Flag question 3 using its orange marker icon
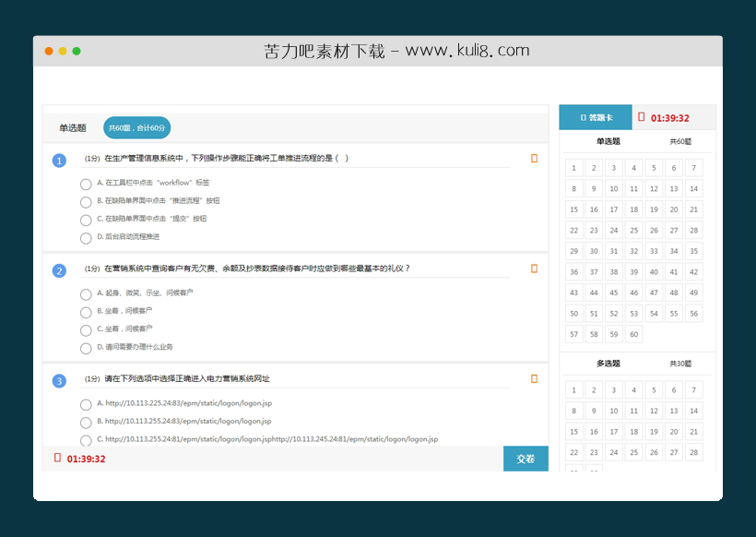This screenshot has width=756, height=537. coord(533,378)
